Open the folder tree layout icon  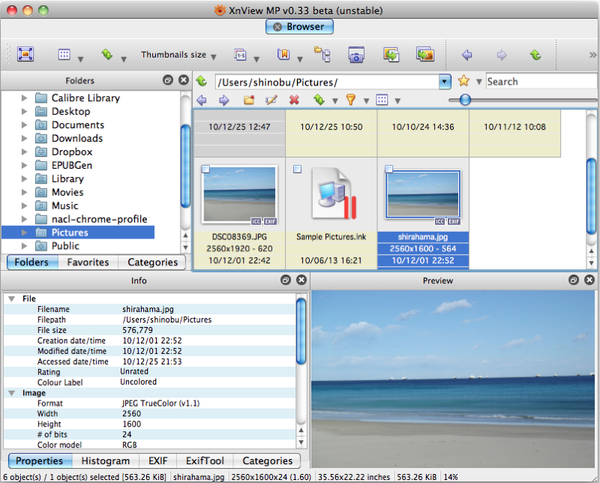click(322, 54)
